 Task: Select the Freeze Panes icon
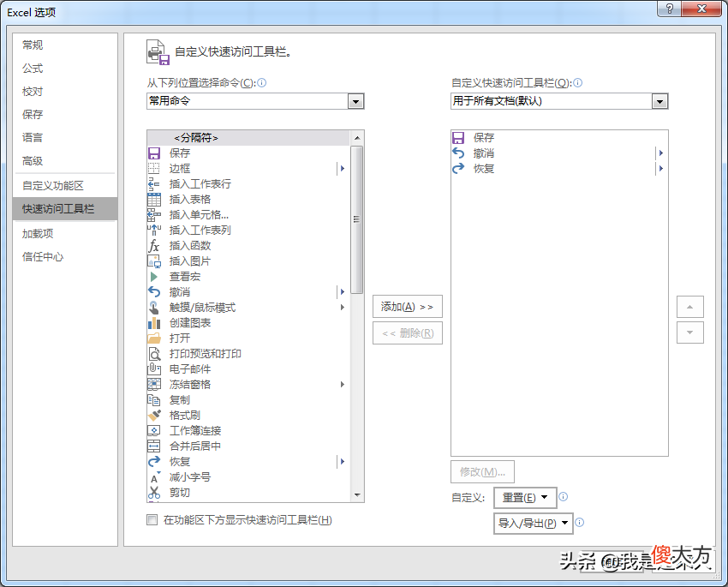coord(153,384)
